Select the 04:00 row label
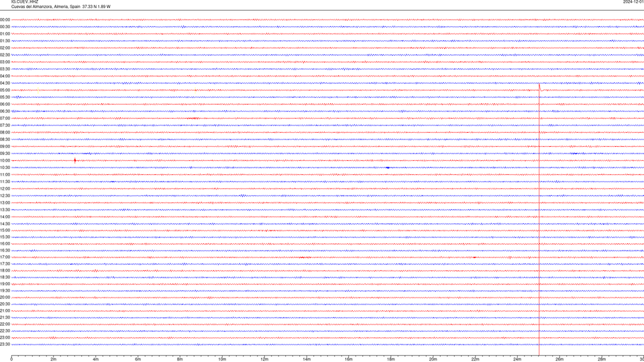Screen dimensions: 644x362 (5, 76)
